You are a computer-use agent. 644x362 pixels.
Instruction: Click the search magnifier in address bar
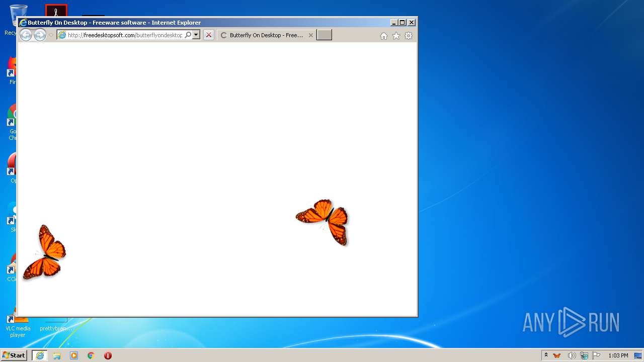[x=188, y=35]
